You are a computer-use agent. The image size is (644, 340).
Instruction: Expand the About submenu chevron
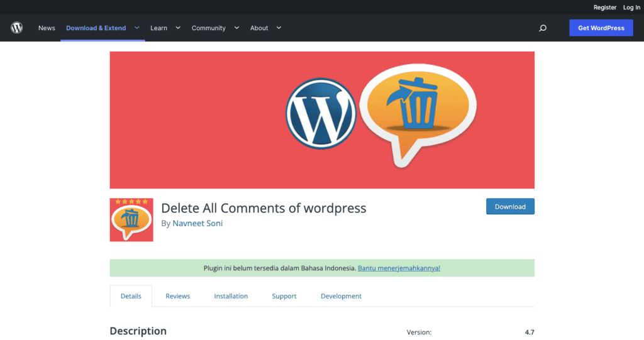click(279, 28)
